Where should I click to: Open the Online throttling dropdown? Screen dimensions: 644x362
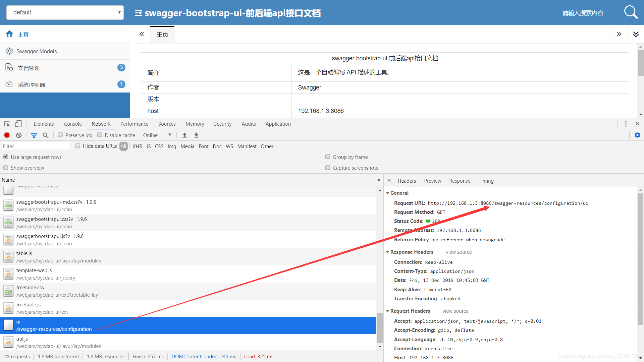coord(157,135)
